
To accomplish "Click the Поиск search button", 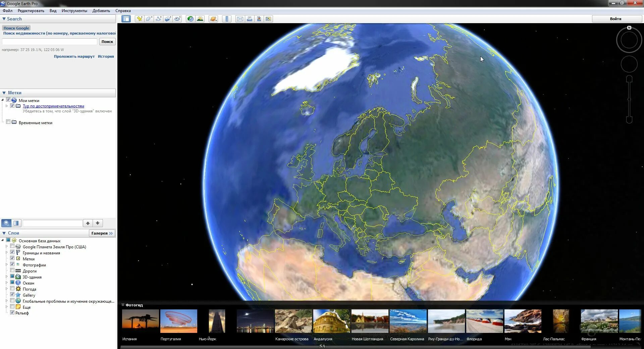I will 107,42.
